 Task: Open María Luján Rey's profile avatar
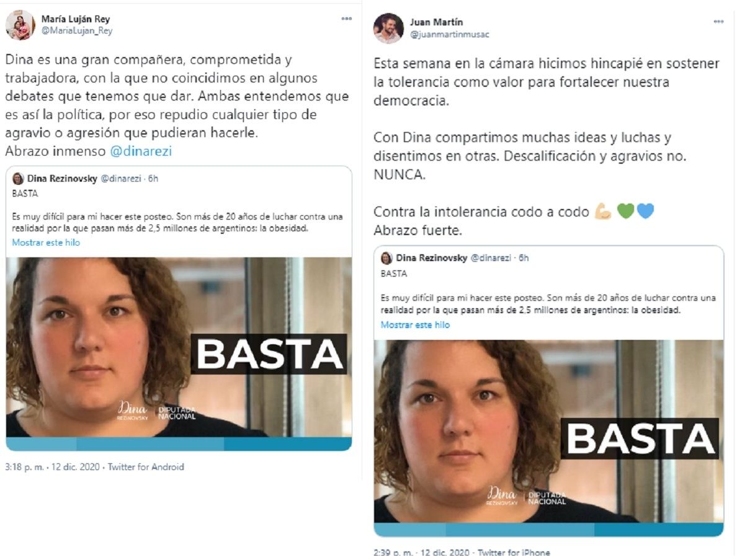20,25
